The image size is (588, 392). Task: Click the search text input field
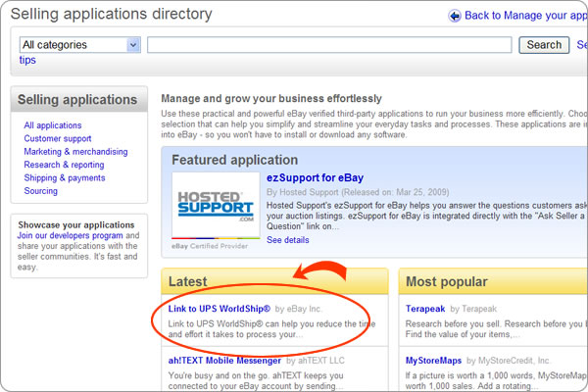point(329,45)
